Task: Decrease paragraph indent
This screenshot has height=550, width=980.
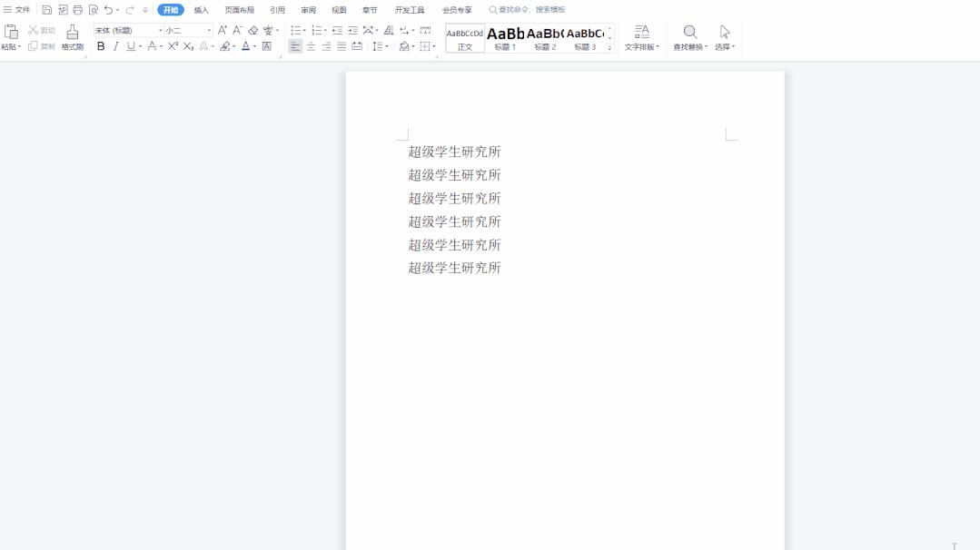Action: (x=337, y=30)
